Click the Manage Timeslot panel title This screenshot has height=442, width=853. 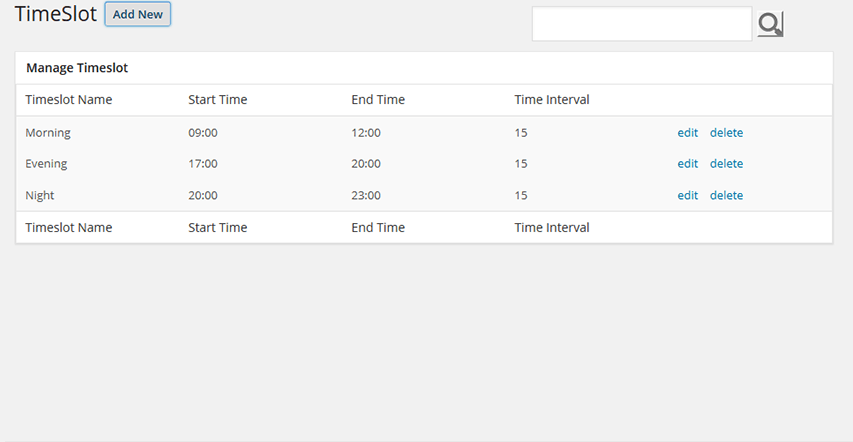tap(77, 68)
